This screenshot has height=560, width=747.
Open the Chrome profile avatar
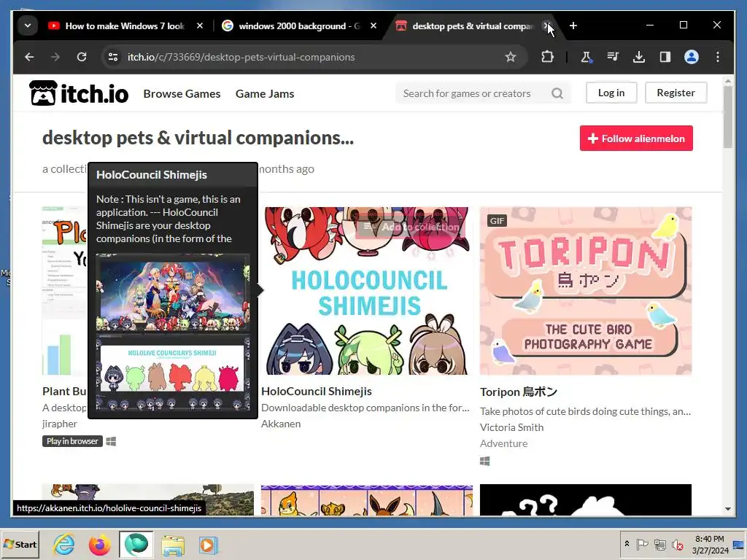point(692,57)
